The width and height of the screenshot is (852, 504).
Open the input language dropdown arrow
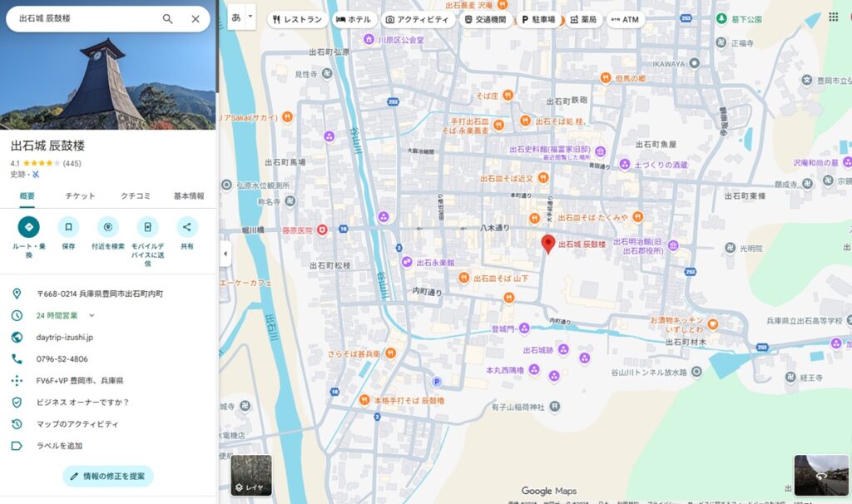[x=250, y=17]
